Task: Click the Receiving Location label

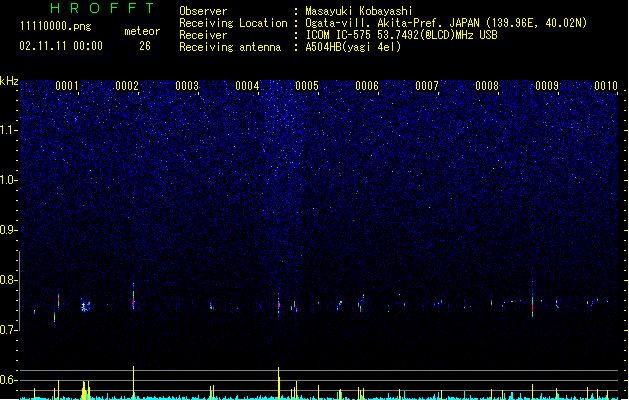Action: tap(233, 23)
